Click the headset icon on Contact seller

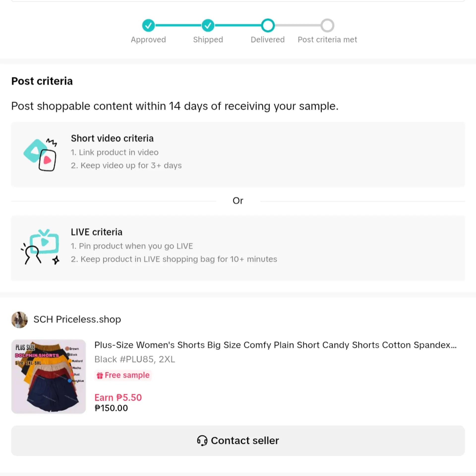point(202,441)
